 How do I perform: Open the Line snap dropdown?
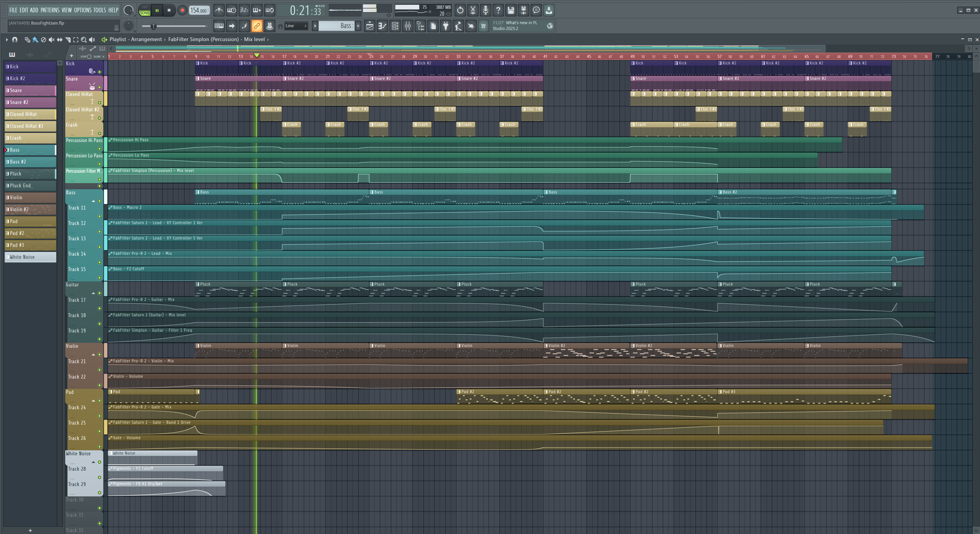[x=296, y=26]
